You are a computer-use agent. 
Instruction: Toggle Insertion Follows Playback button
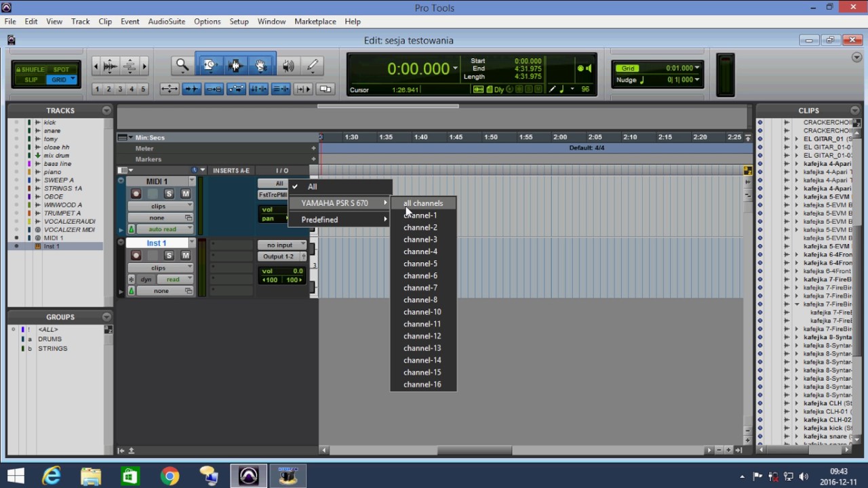[303, 89]
